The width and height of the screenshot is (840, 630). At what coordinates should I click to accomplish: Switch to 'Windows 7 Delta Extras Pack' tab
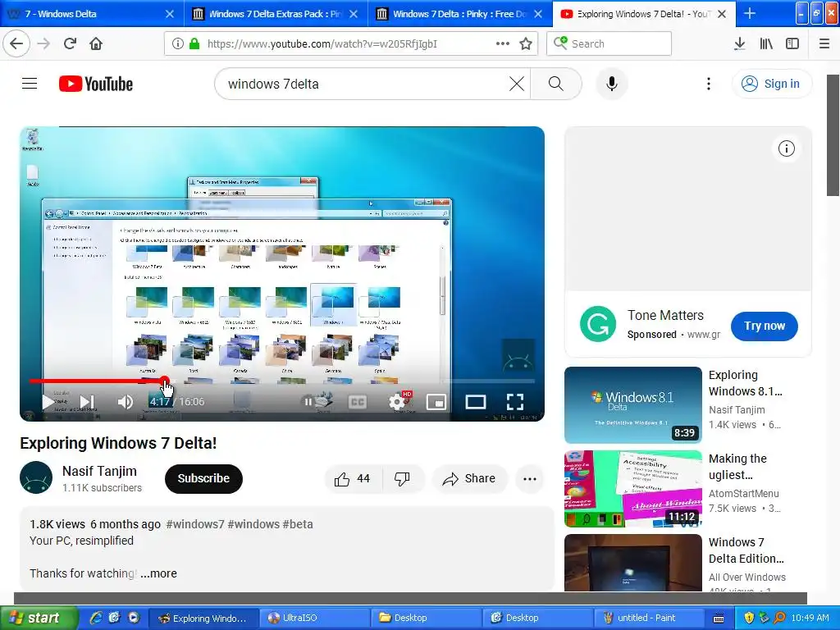pyautogui.click(x=276, y=13)
